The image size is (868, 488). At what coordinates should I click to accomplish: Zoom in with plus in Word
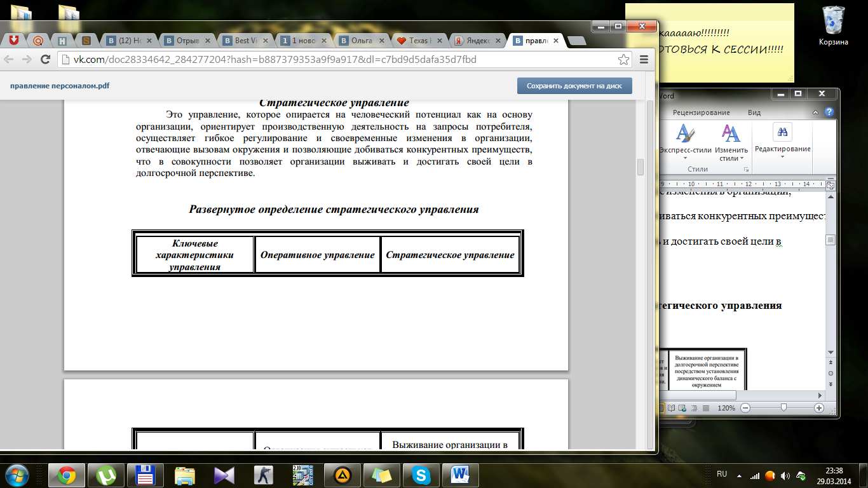click(818, 408)
